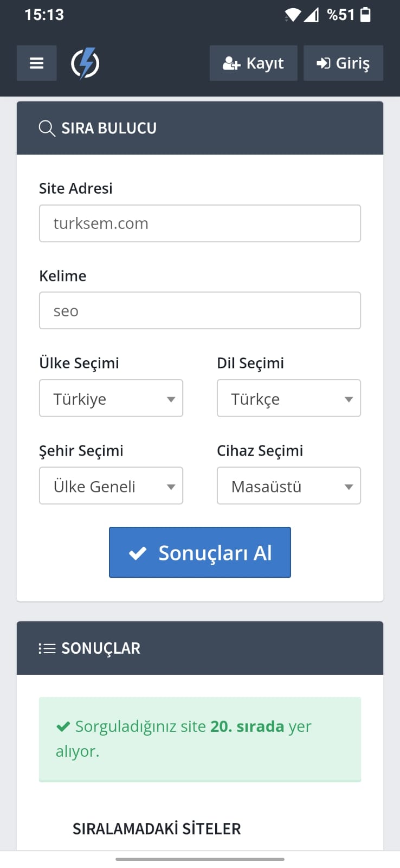Tap the Sonuçlar panel header

200,648
